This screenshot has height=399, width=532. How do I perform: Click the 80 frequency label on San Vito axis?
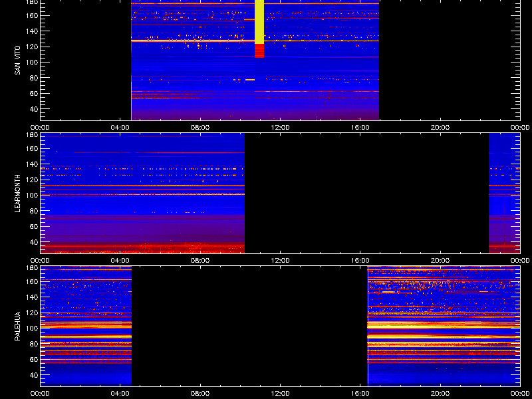pyautogui.click(x=33, y=78)
